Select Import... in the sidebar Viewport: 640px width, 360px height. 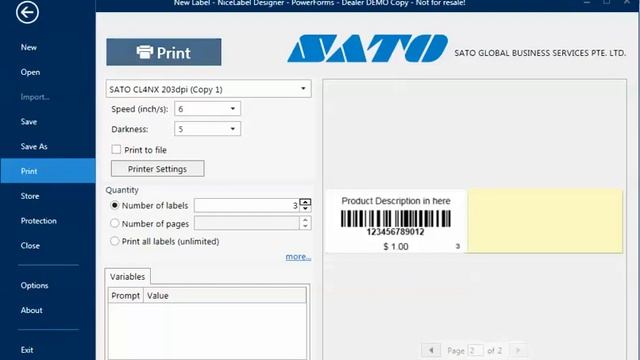click(x=35, y=97)
